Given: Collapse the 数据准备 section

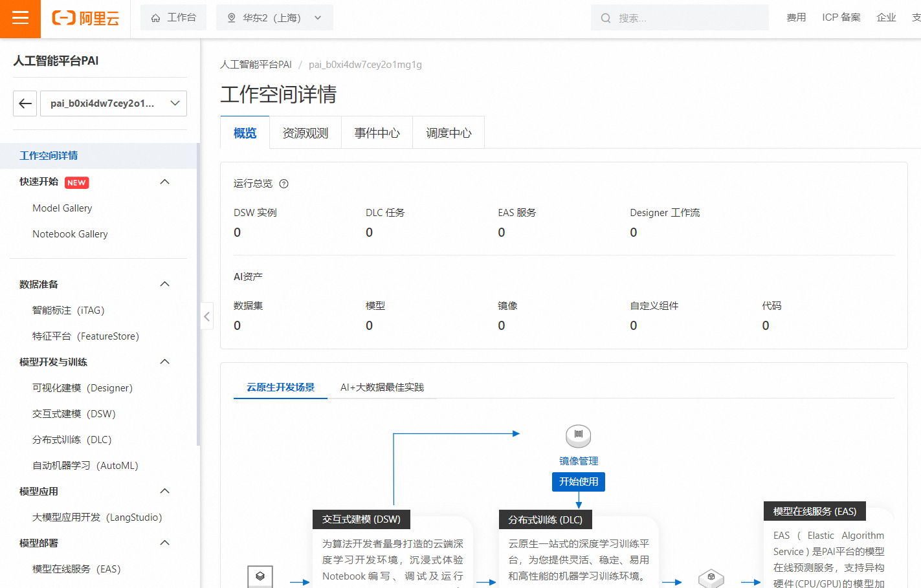Looking at the screenshot, I should 164,284.
